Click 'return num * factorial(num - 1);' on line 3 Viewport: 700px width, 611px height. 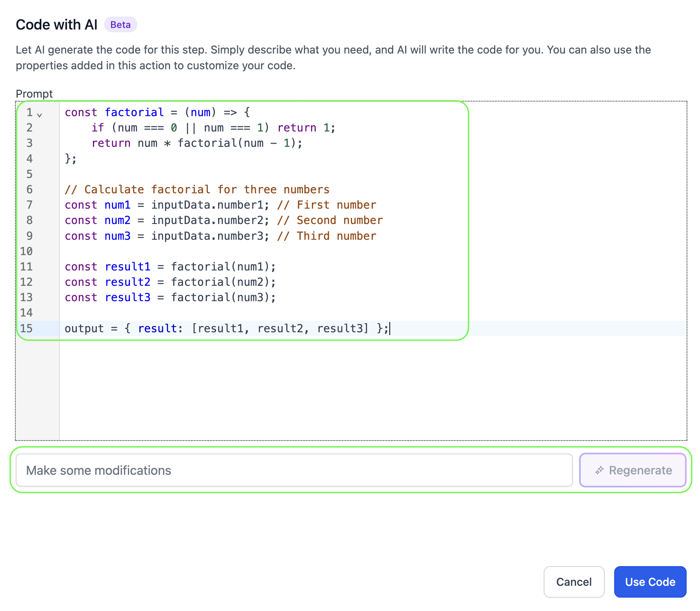[197, 143]
